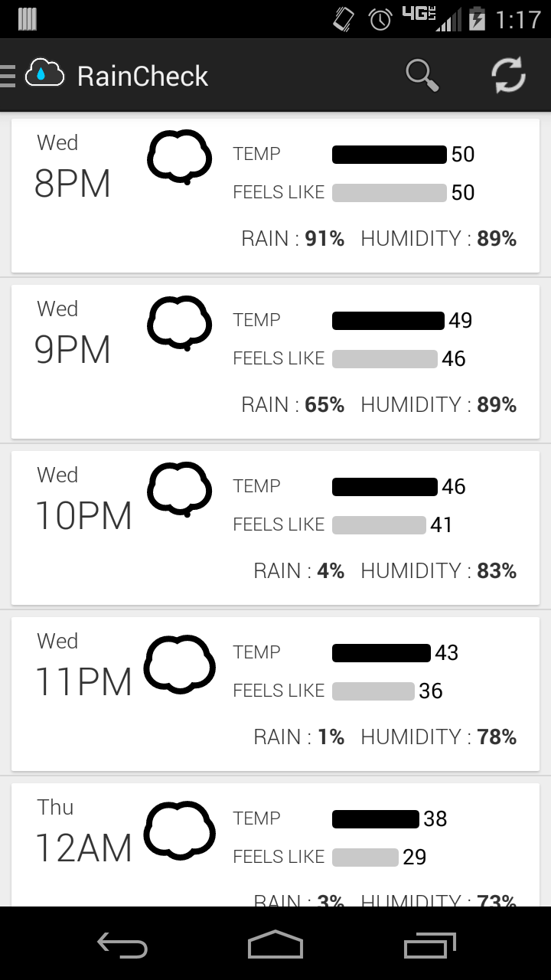Tap the RainCheck app title
The image size is (551, 980).
pos(143,77)
